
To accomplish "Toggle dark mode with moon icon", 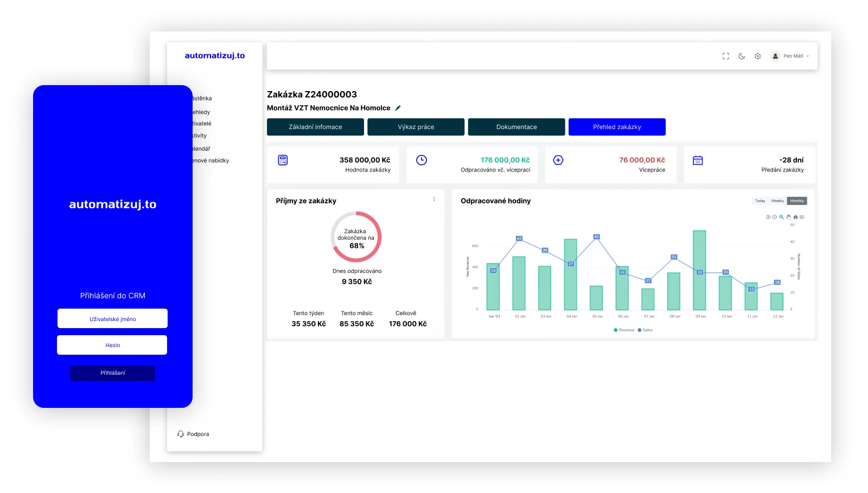I will coord(742,56).
